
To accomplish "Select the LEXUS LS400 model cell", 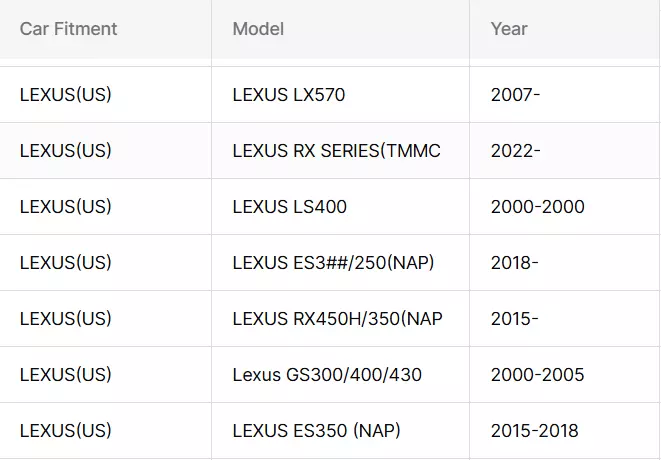I will [x=340, y=207].
